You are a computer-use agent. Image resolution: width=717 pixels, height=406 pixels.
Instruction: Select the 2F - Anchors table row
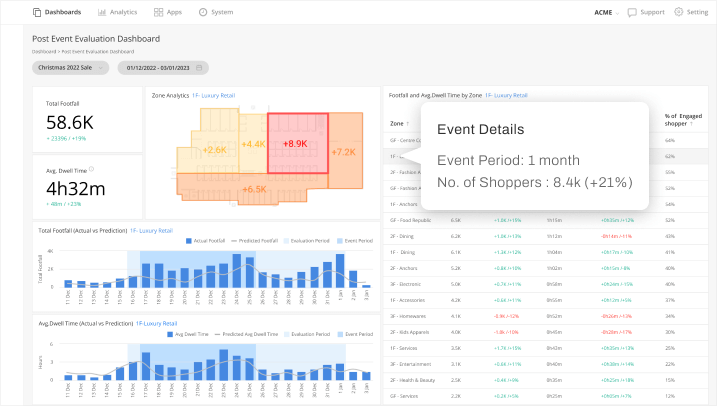pos(546,268)
